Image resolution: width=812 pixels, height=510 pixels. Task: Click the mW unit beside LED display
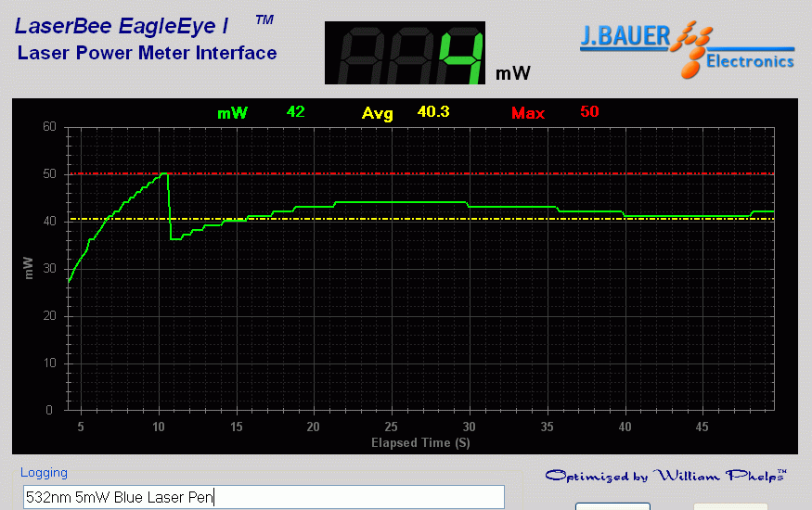[x=513, y=73]
